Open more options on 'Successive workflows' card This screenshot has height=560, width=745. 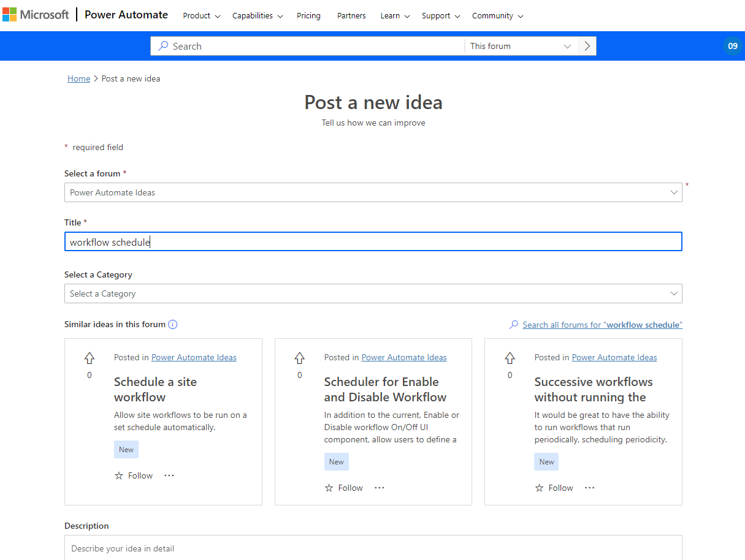(589, 488)
